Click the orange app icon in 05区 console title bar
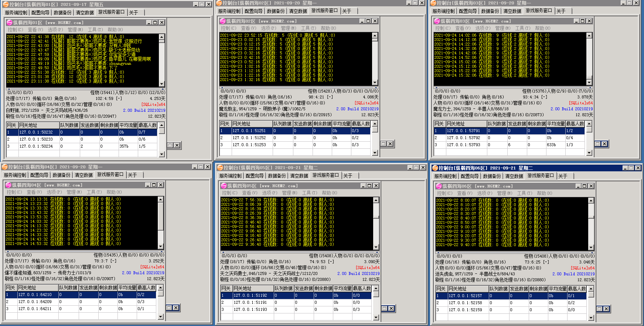 pyautogui.click(x=220, y=168)
